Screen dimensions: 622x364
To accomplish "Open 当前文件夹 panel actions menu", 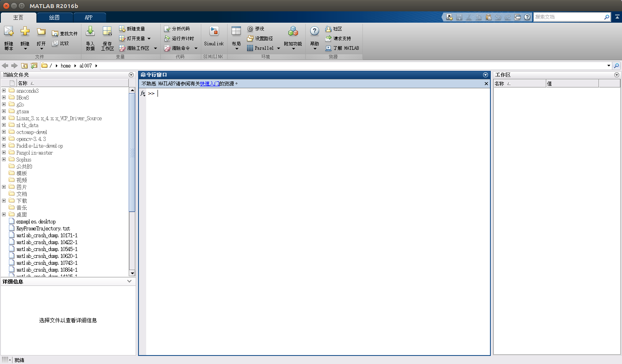I will [131, 75].
